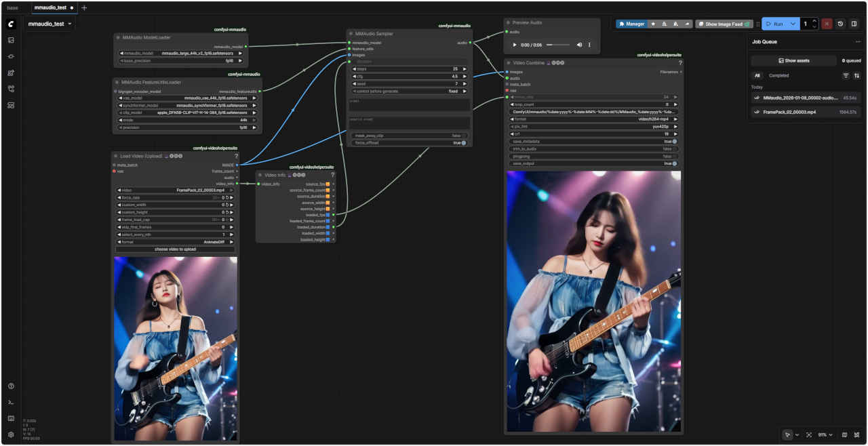Open the node library sidebar icon
Image resolution: width=868 pixels, height=446 pixels.
(x=11, y=56)
